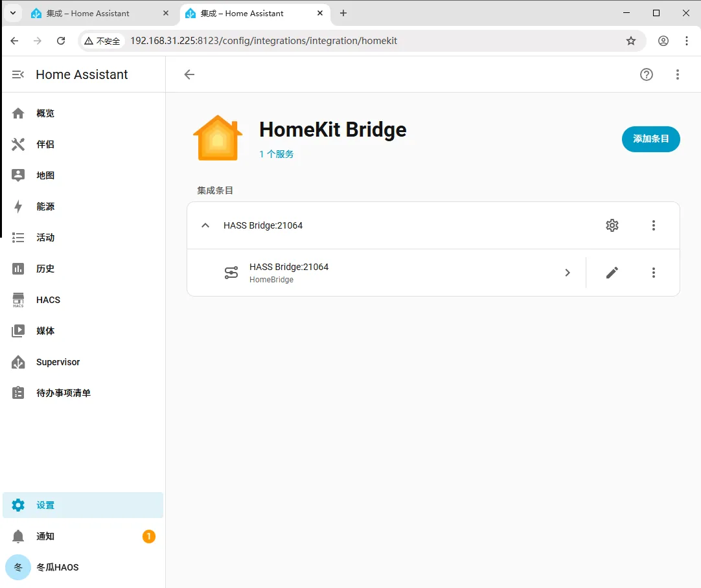Image resolution: width=701 pixels, height=588 pixels.
Task: Click the orange notification count badge
Action: click(149, 536)
